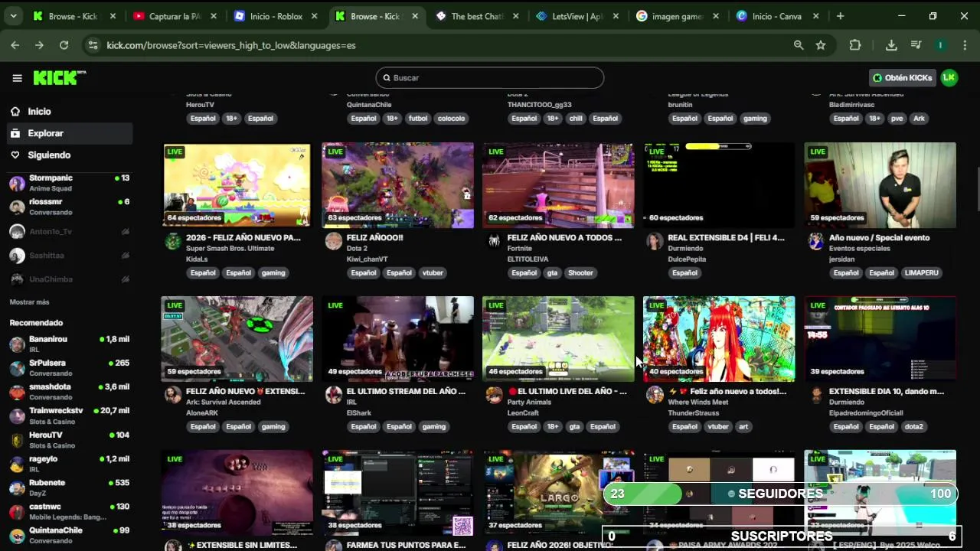The width and height of the screenshot is (980, 551).
Task: Open Rubenete recommended channel
Action: pos(69,487)
